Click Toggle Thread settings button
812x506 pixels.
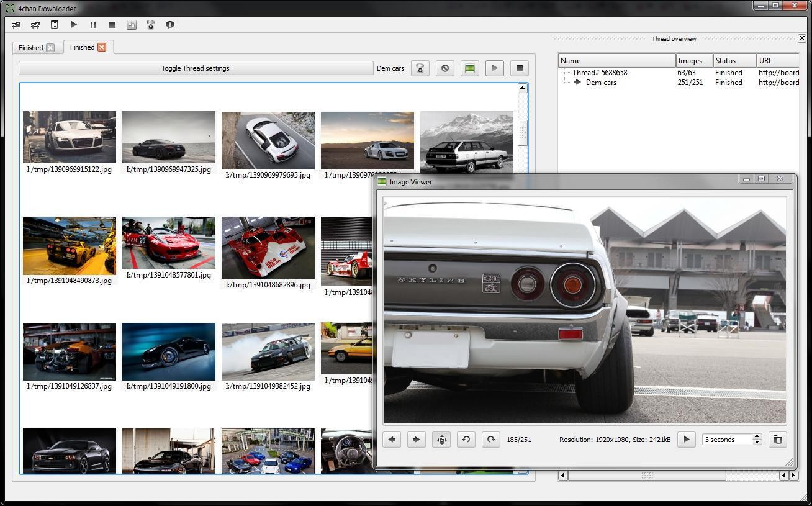click(x=196, y=68)
